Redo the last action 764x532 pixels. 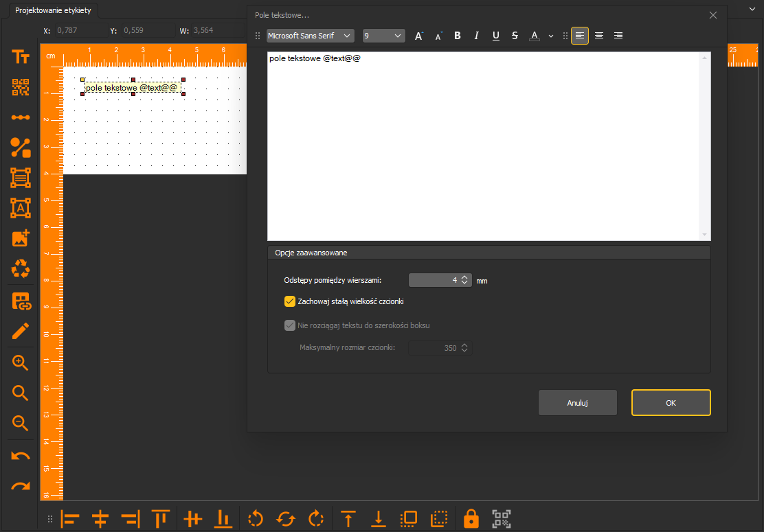[21, 486]
